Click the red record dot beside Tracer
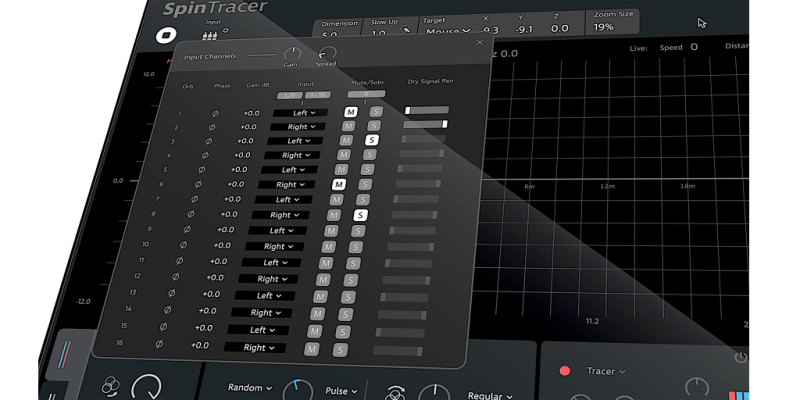Image resolution: width=800 pixels, height=400 pixels. tap(565, 371)
